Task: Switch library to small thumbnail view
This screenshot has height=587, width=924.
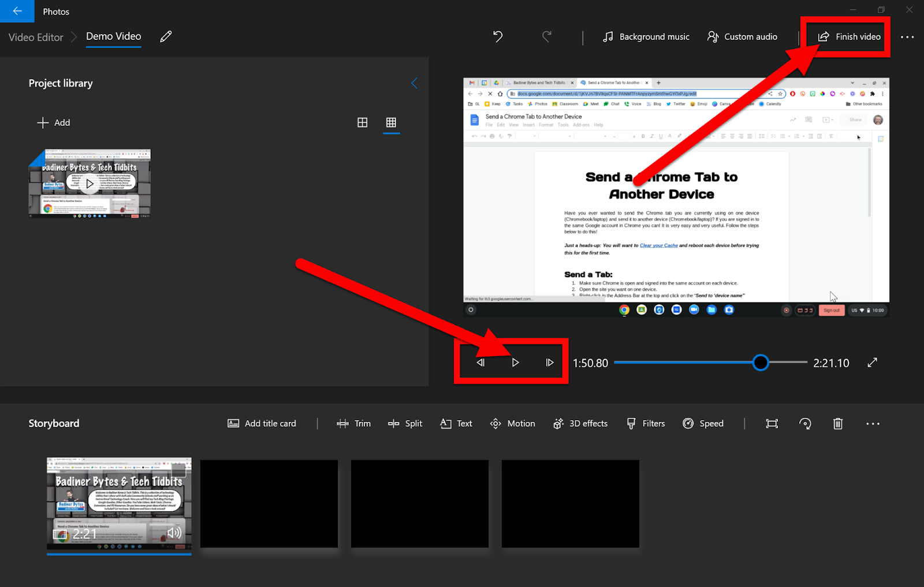Action: (x=391, y=122)
